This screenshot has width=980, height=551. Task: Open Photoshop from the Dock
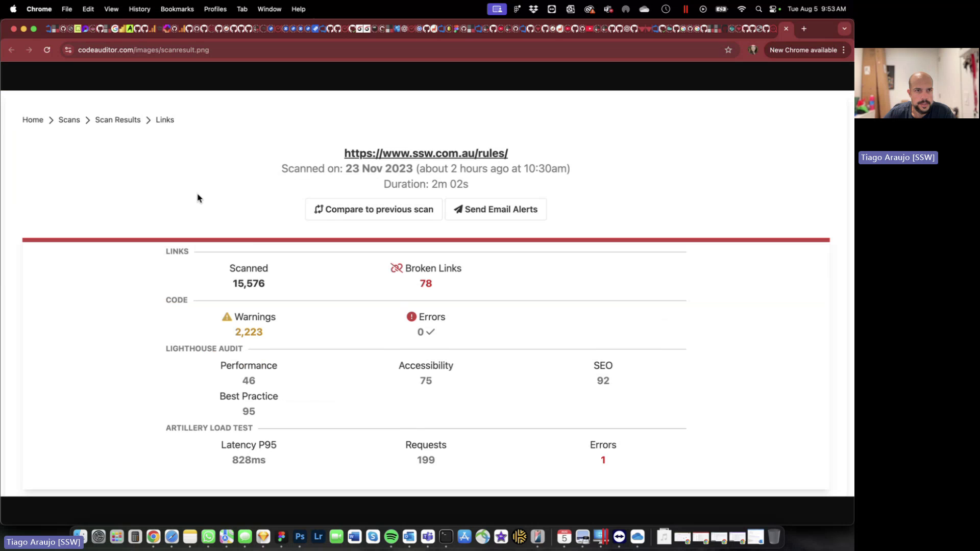pyautogui.click(x=300, y=537)
